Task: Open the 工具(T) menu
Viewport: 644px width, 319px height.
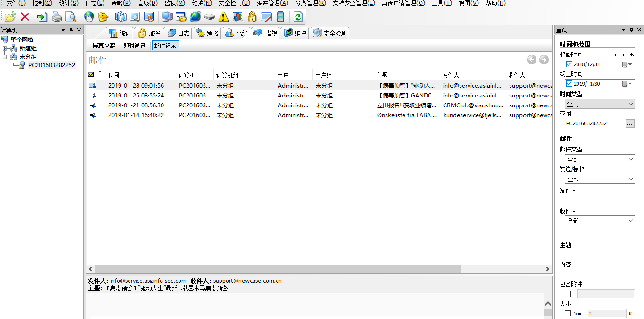Action: 442,3
